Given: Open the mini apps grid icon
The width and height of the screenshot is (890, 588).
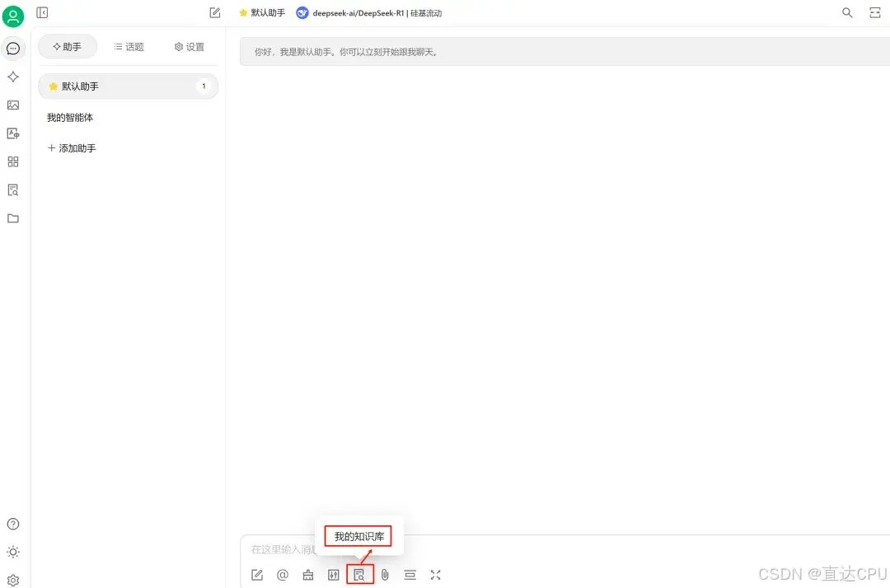Looking at the screenshot, I should tap(13, 161).
